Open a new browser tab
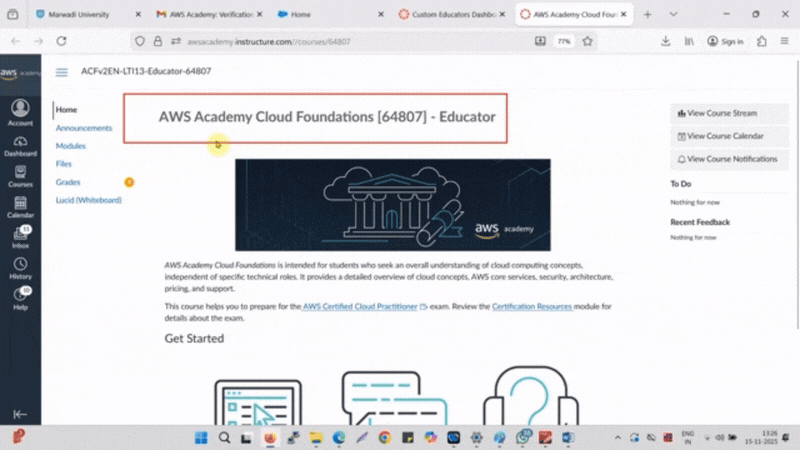 pyautogui.click(x=647, y=14)
